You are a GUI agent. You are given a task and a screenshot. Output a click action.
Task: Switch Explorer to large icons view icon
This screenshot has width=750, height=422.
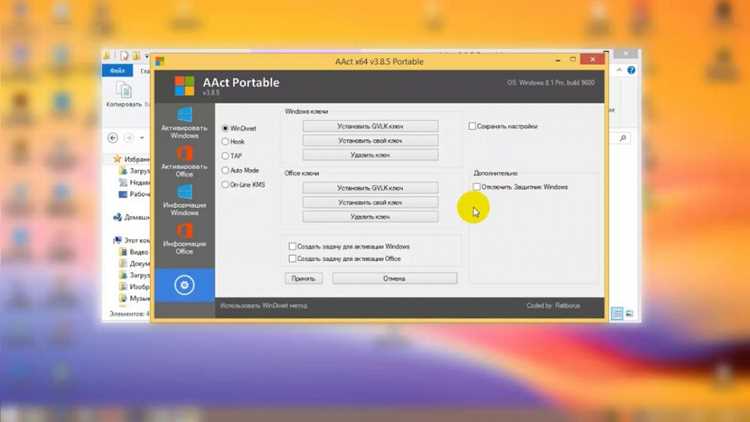(629, 313)
